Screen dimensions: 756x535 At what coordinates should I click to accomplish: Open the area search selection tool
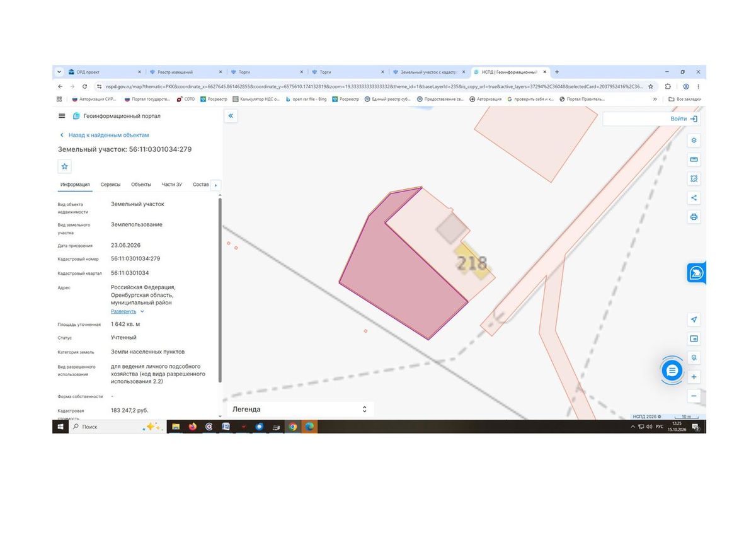pos(694,179)
